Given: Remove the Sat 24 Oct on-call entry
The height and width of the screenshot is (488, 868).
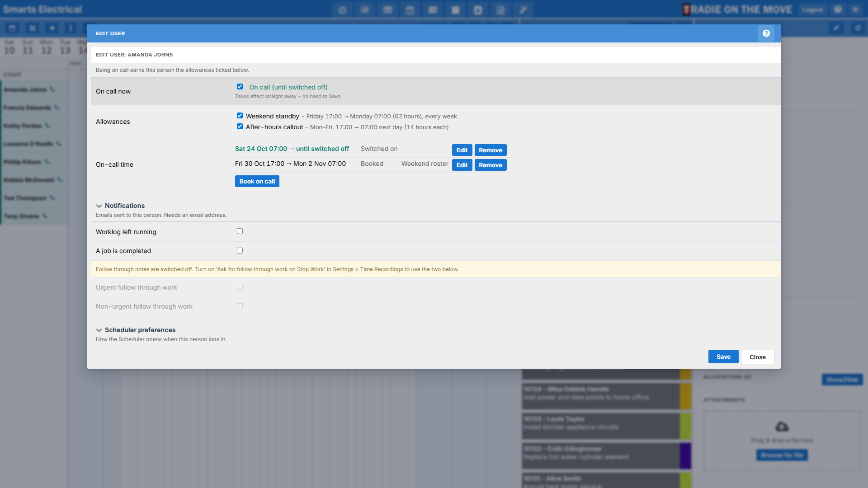Looking at the screenshot, I should pyautogui.click(x=491, y=150).
